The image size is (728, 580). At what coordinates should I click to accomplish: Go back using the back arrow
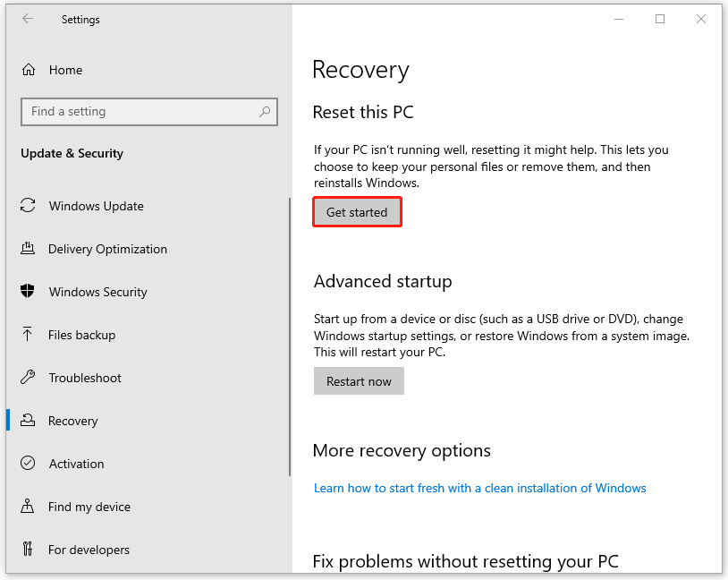pyautogui.click(x=28, y=19)
